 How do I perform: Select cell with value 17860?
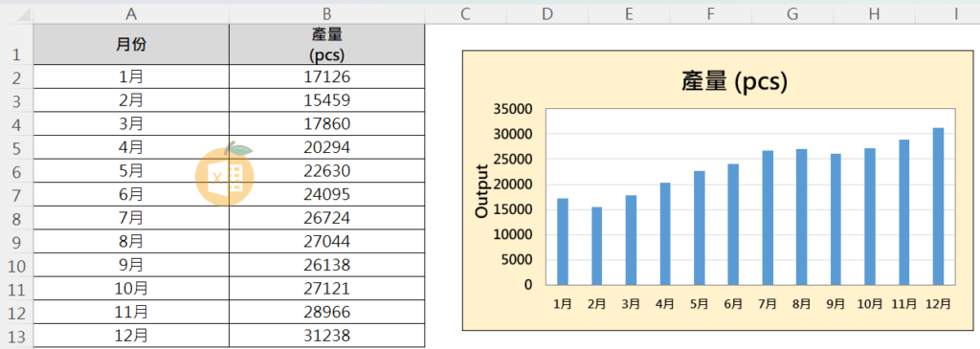point(327,123)
